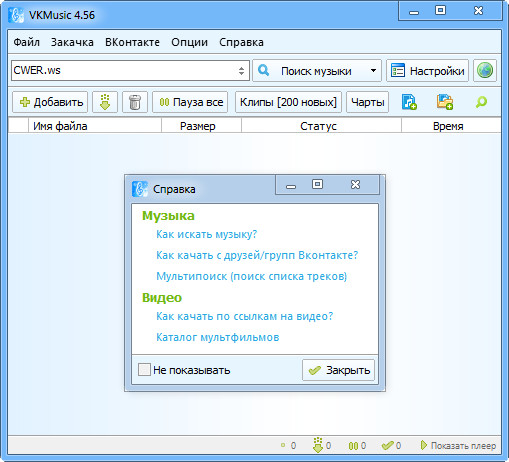Image resolution: width=509 pixels, height=462 pixels.
Task: Click the add folder icon
Action: [445, 102]
